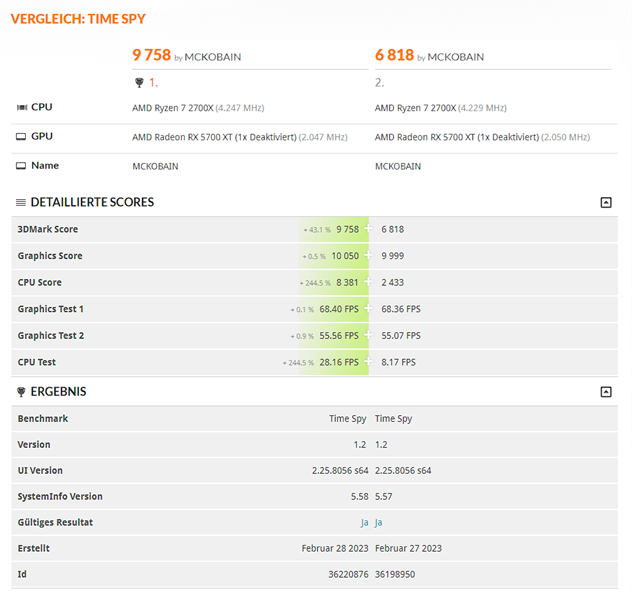Collapse the Ergebnis section
The width and height of the screenshot is (632, 593).
pos(606,392)
